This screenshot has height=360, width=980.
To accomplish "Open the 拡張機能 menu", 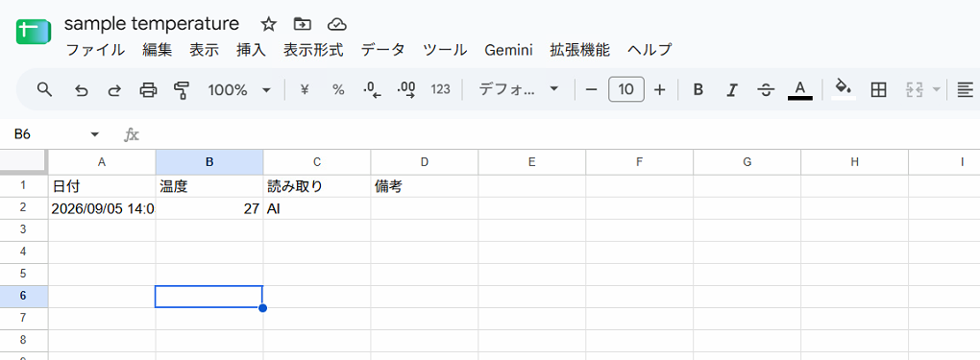I will click(580, 50).
